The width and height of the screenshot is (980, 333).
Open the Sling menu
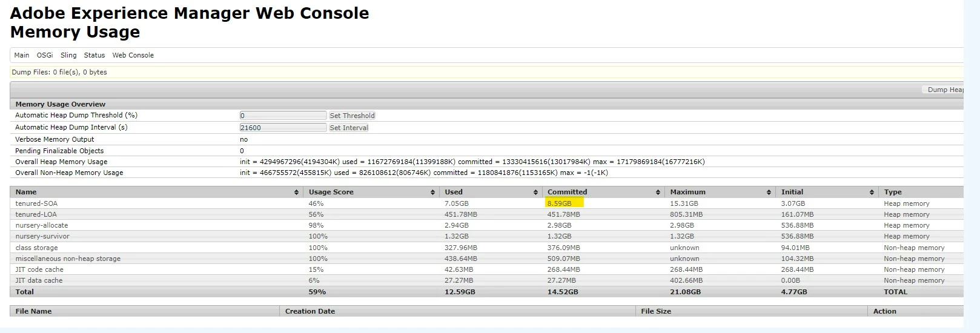click(x=68, y=55)
